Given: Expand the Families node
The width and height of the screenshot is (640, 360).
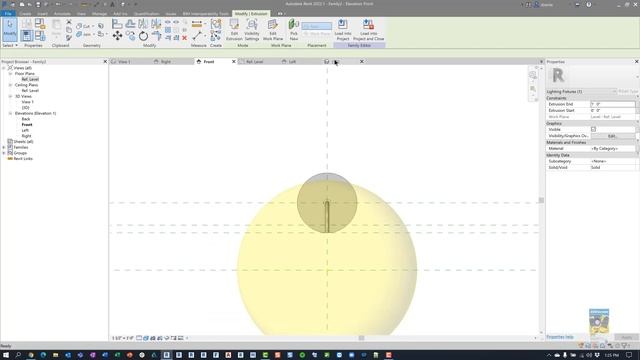Looking at the screenshot, I should pos(4,147).
